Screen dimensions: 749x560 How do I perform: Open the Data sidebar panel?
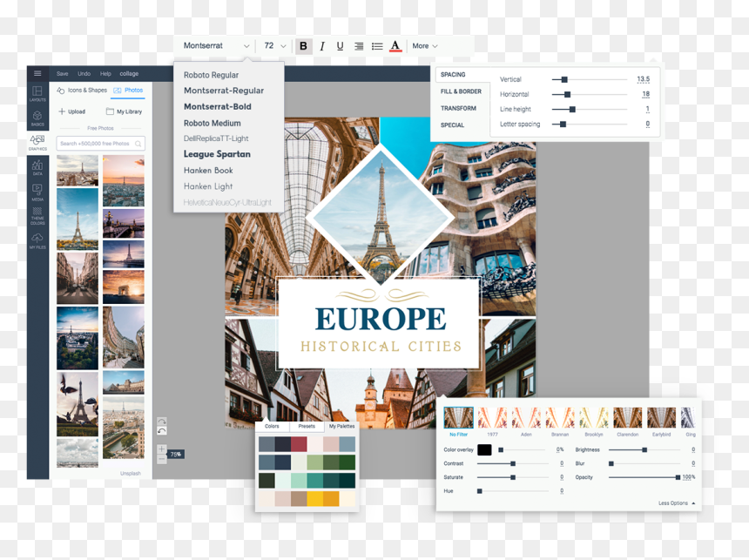tap(37, 168)
